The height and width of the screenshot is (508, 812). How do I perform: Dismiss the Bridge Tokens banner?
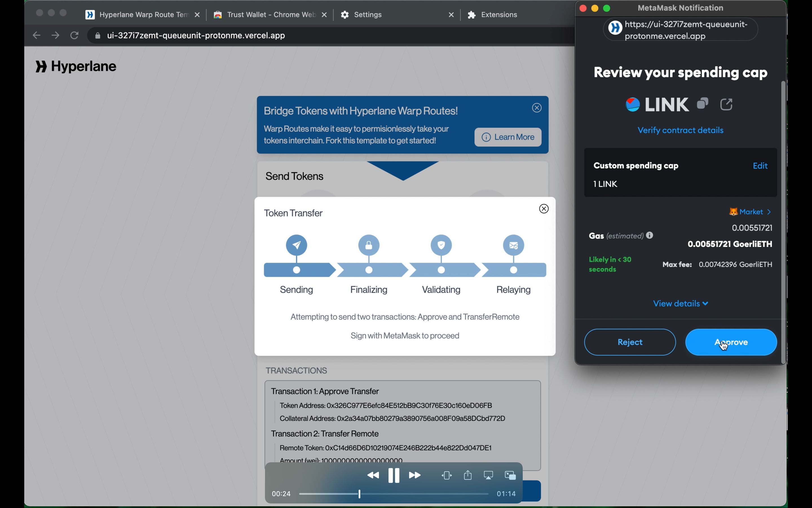[x=537, y=108]
